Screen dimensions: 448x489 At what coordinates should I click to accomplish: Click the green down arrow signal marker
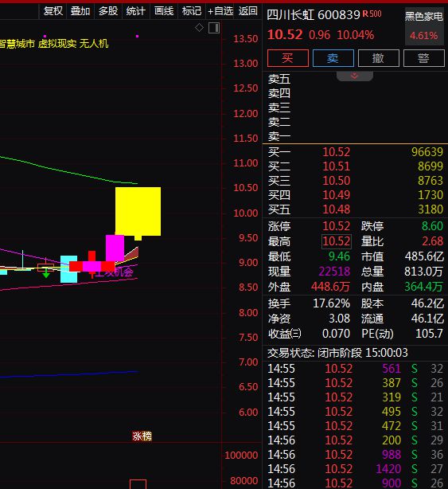click(46, 274)
